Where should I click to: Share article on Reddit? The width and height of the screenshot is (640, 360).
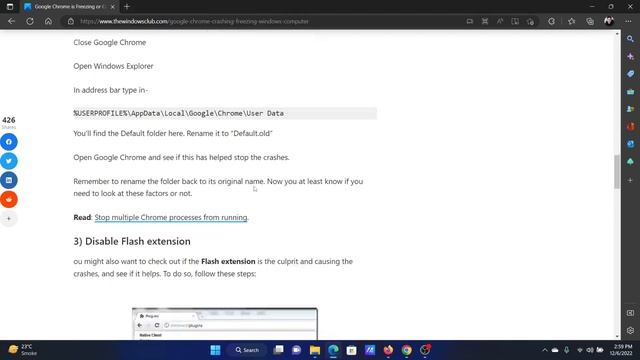[x=9, y=200]
